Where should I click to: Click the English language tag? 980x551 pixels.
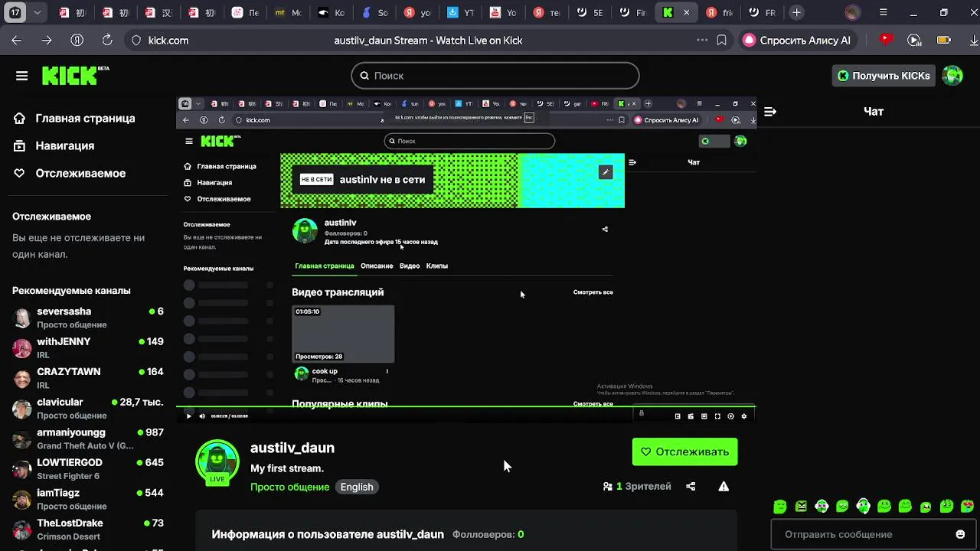[x=357, y=487]
